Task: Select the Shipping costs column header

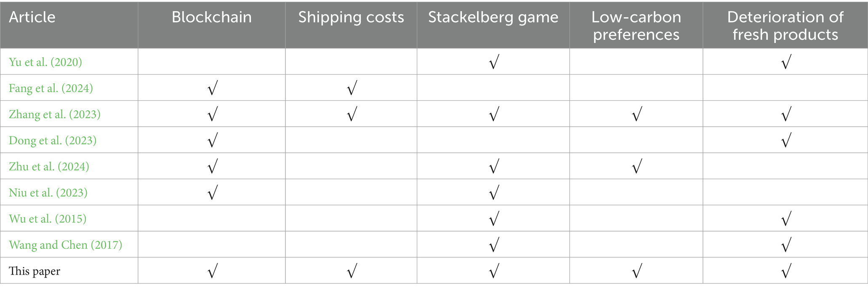Action: point(351,17)
